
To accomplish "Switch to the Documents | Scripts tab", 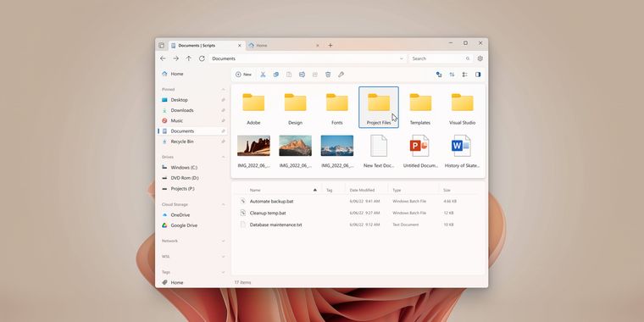I will 207,45.
